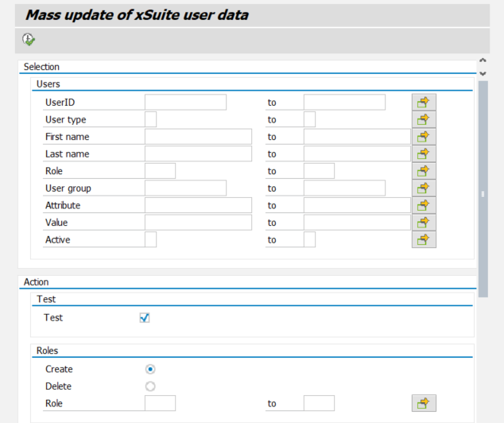The height and width of the screenshot is (423, 504).
Task: Click the scroll up arrow
Action: 483,60
